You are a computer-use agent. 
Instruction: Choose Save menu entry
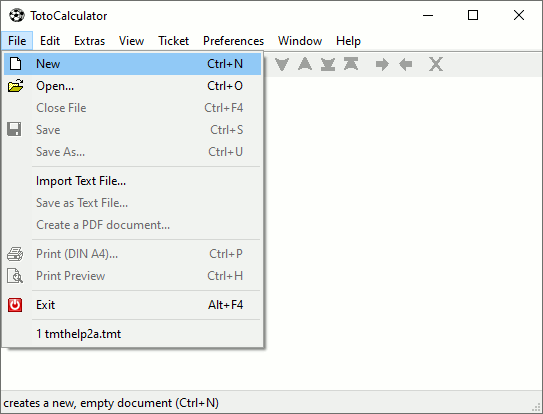[132, 130]
